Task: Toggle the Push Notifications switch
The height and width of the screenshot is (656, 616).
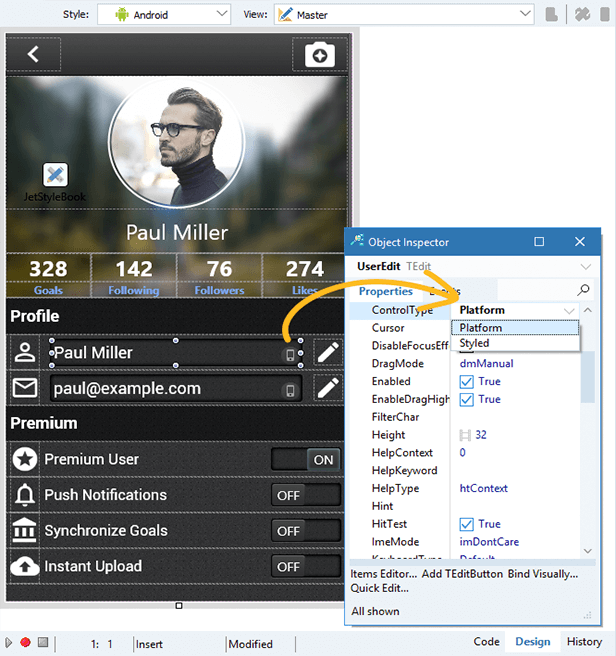Action: 306,495
